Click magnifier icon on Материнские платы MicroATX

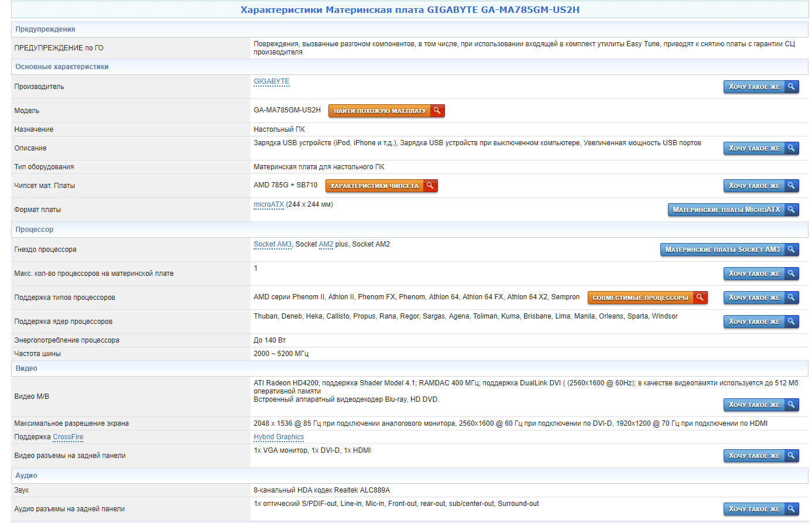tap(792, 210)
